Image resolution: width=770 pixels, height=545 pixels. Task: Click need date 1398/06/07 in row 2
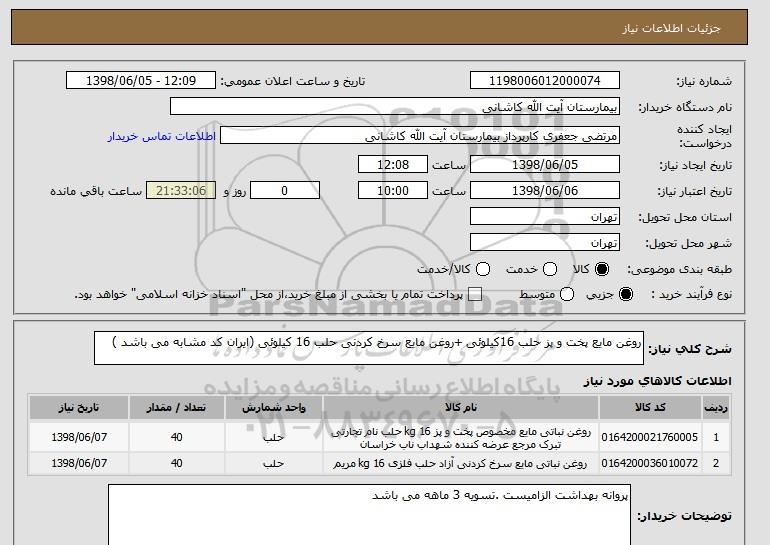click(x=79, y=463)
